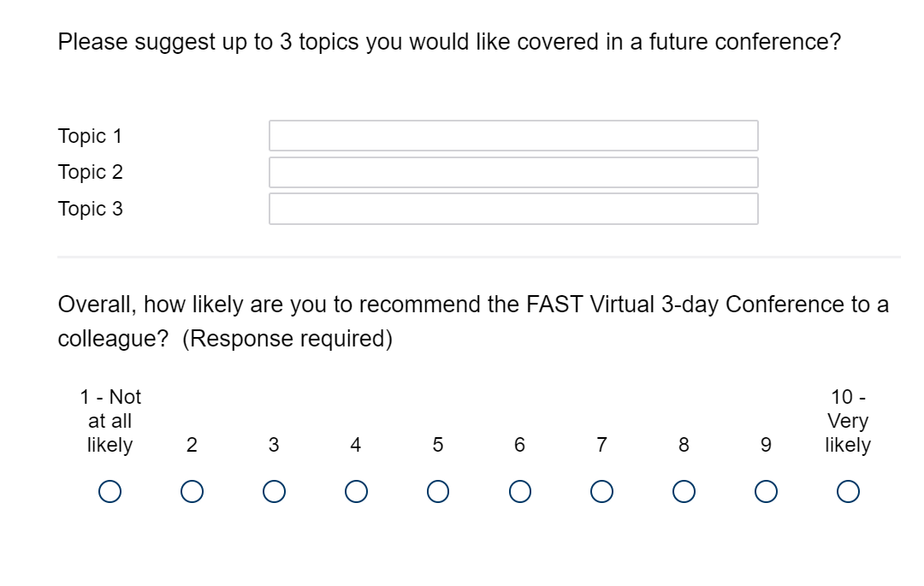Mark rating 7 radio button
This screenshot has width=924, height=586.
[x=601, y=491]
